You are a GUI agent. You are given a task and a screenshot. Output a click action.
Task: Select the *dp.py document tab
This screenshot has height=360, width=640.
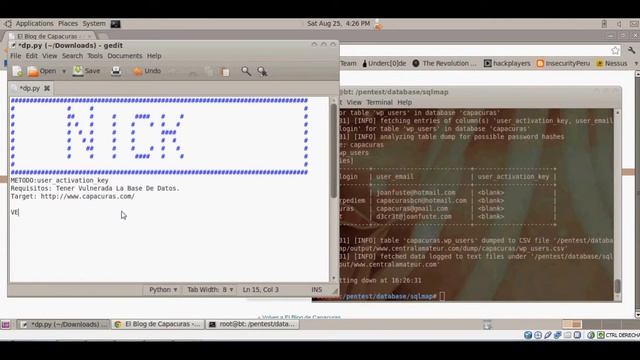[29, 88]
